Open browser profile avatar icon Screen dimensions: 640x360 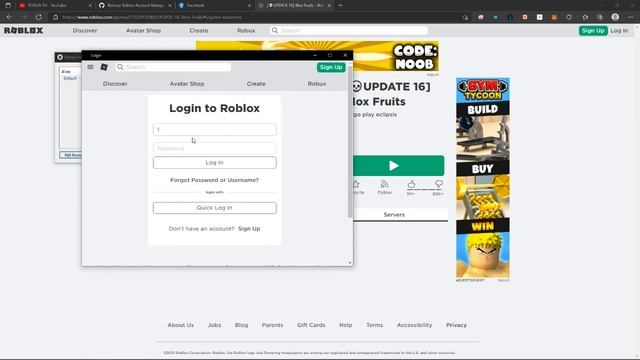pyautogui.click(x=615, y=17)
